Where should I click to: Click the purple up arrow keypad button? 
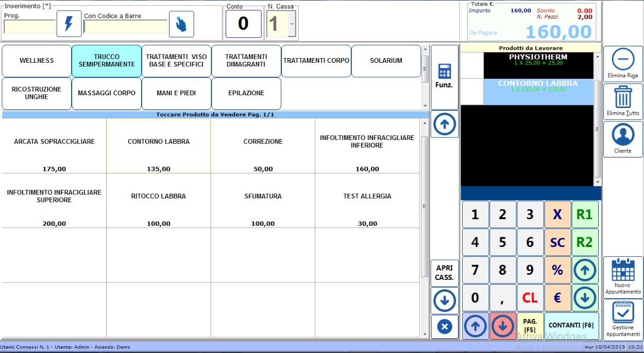coord(476,326)
